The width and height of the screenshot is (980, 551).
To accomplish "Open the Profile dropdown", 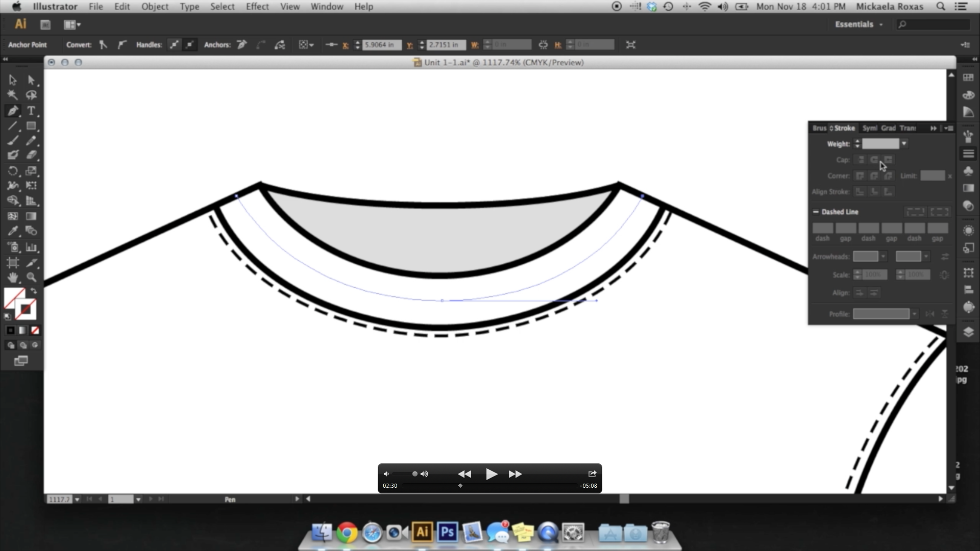I will [x=914, y=314].
